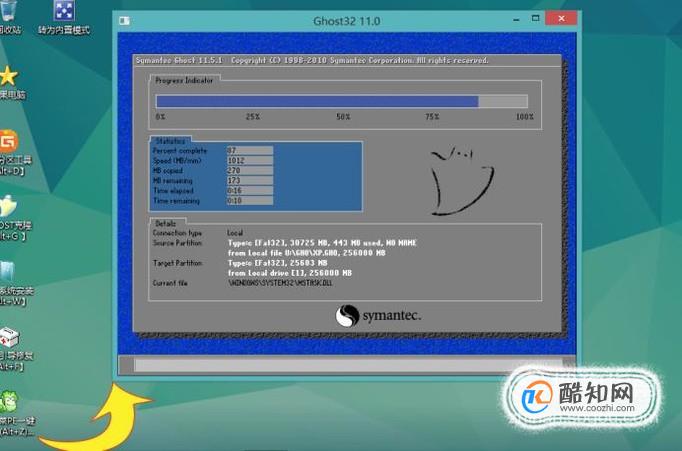Click the MB copied value 270

pyautogui.click(x=250, y=170)
